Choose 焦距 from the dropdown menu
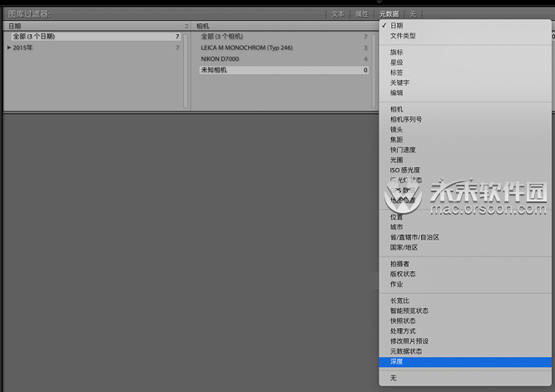555x392 pixels. 465,140
